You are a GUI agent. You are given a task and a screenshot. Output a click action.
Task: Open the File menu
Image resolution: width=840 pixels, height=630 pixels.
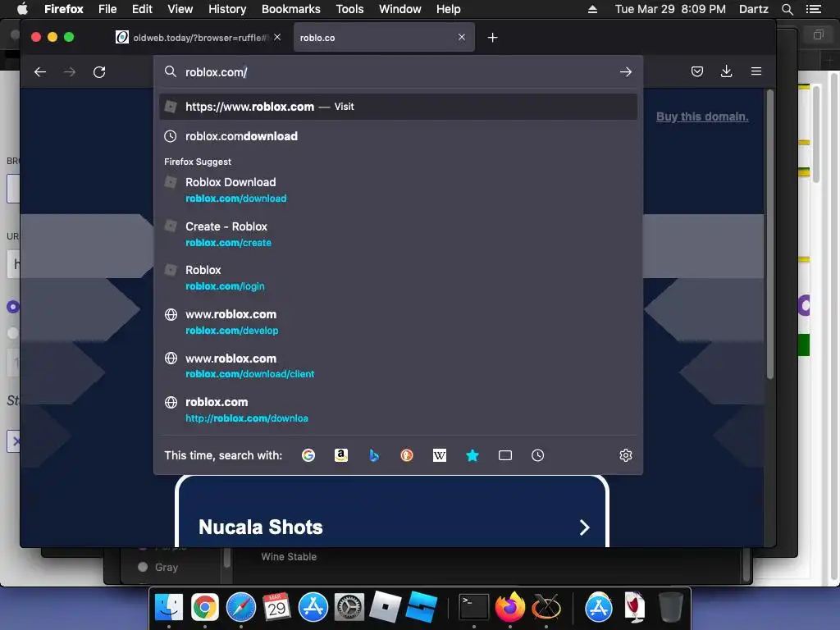pyautogui.click(x=107, y=9)
